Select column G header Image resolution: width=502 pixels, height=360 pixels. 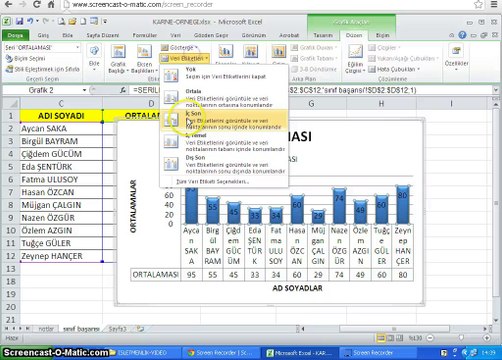tap(311, 104)
